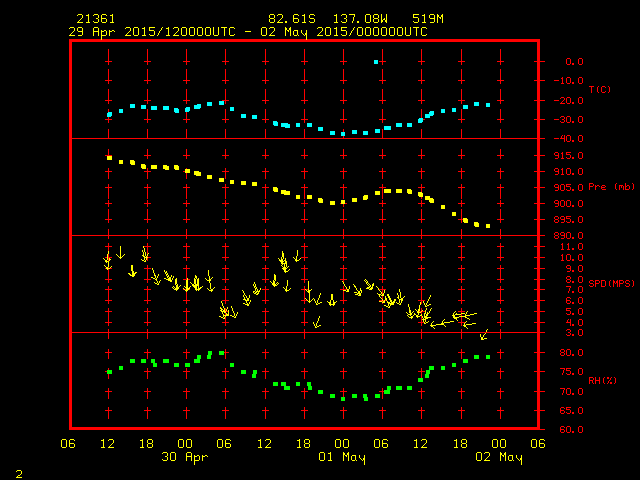Click the "60.0" humidity axis label
Image resolution: width=640 pixels, height=480 pixels.
tap(571, 429)
